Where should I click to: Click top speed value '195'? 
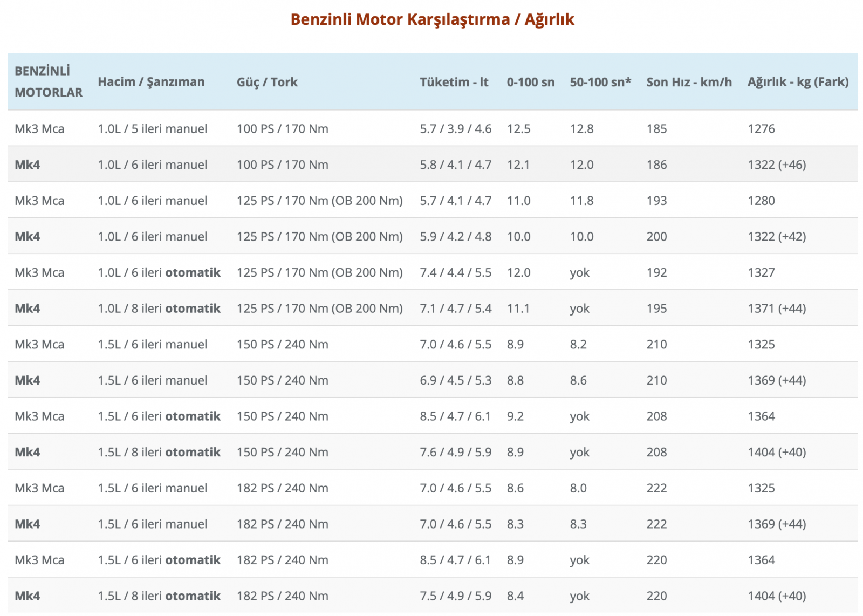656,309
